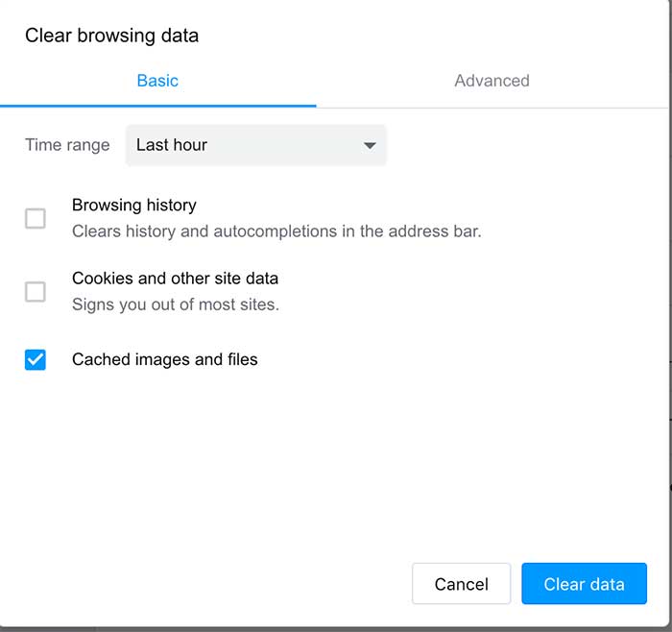Click the Browsing history label text

coord(134,205)
